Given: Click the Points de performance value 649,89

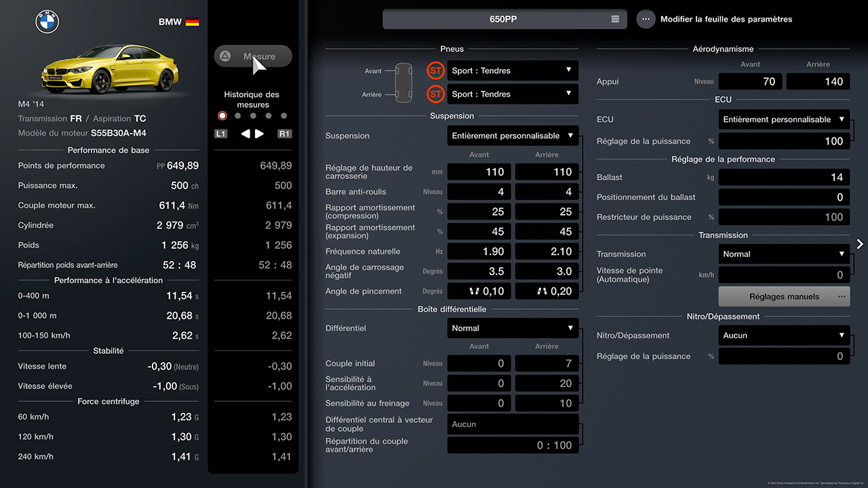Looking at the screenshot, I should (x=182, y=165).
